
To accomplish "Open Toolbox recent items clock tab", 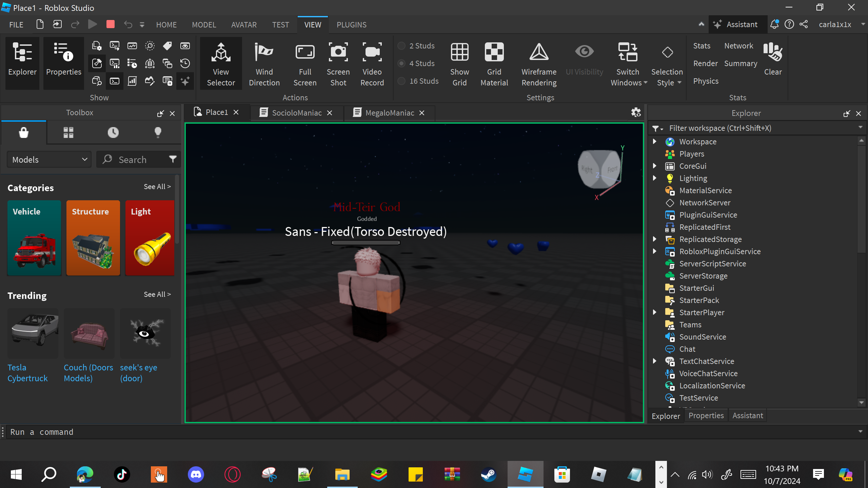I will (113, 132).
